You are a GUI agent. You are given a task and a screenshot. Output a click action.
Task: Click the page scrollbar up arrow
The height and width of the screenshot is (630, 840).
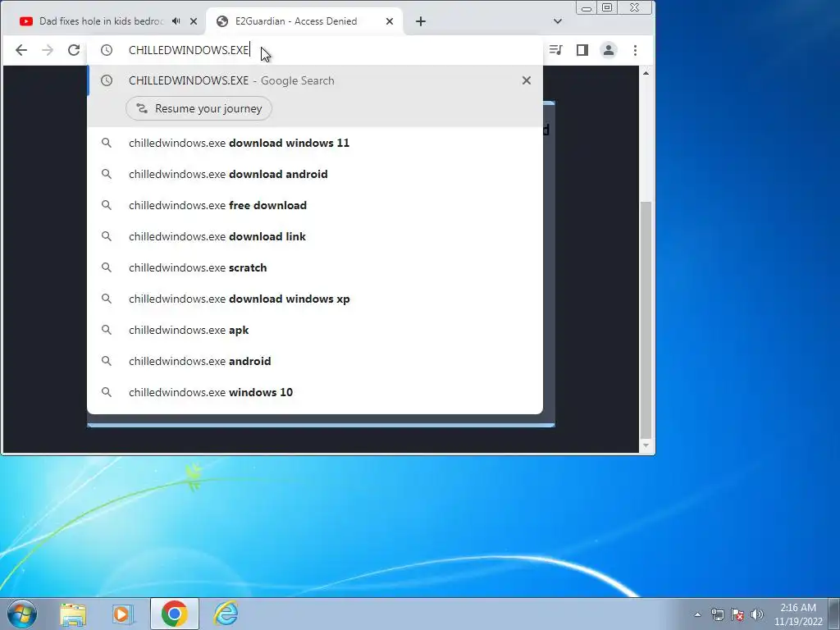click(x=646, y=73)
